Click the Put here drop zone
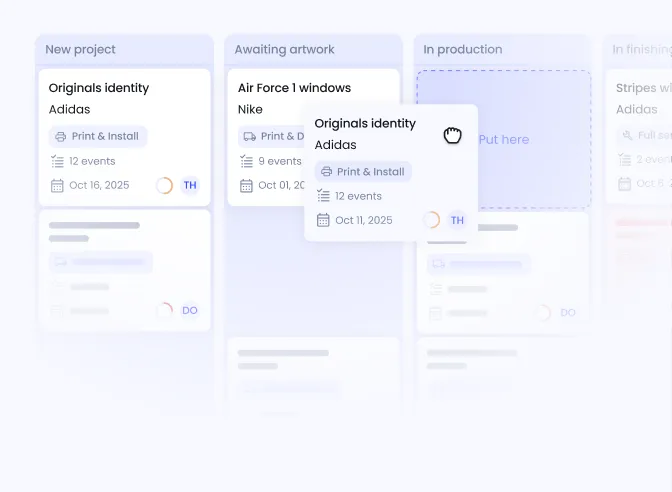 point(504,139)
